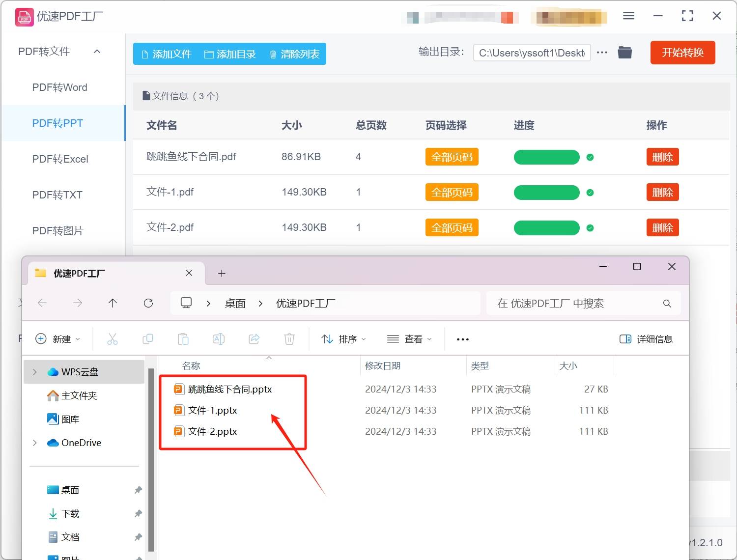Delete the 文件-2.pdf row
Screen dimensions: 737x560
(662, 228)
